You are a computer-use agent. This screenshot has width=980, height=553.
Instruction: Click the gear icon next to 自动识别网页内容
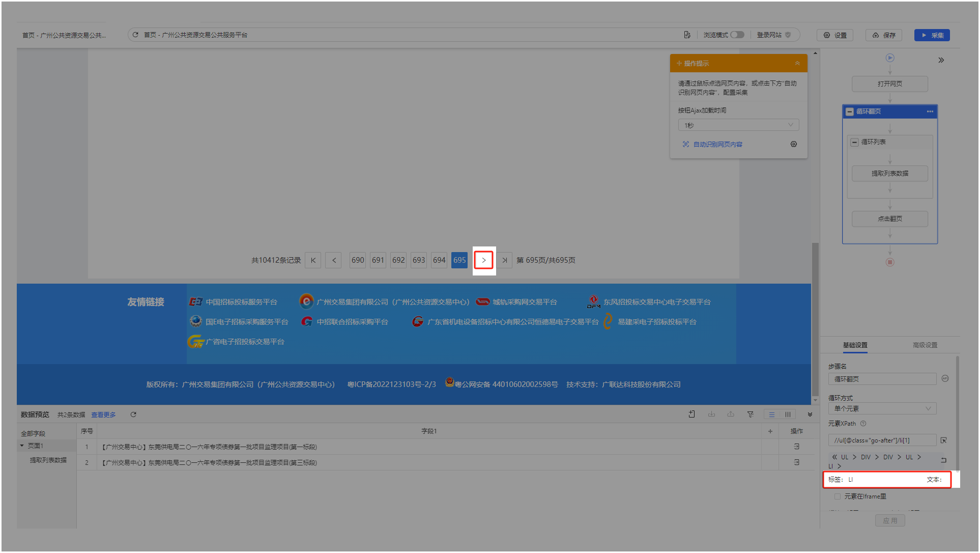coord(793,145)
